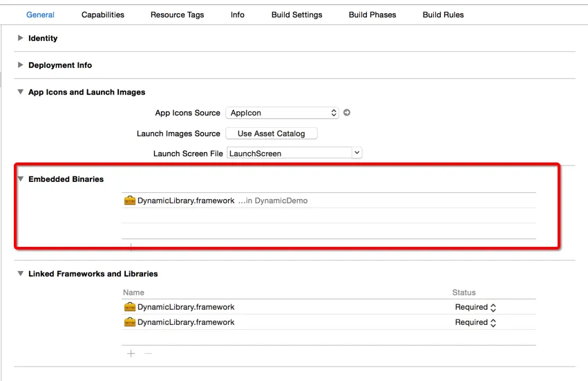Image resolution: width=588 pixels, height=381 pixels.
Task: Change first framework's Required status
Action: [x=475, y=307]
